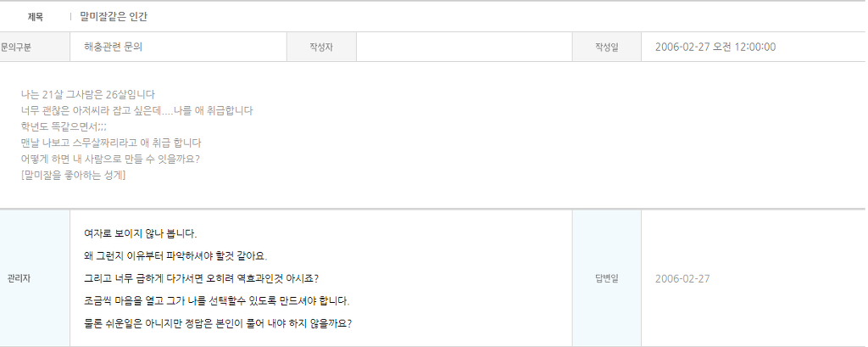Screen dimensions: 868x347
Task: Click the reply line 여자로 보이지 않나 봅니다
Action: 141,233
